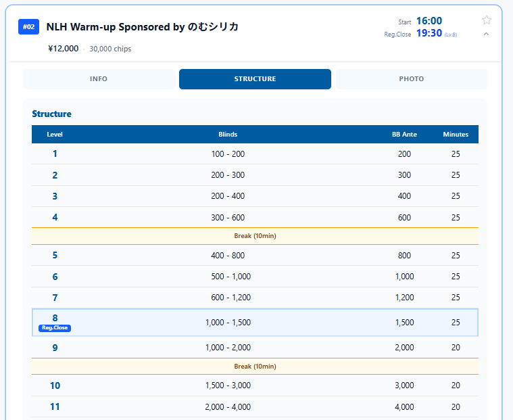The height and width of the screenshot is (420, 513).
Task: Click the Reg.Close badge on level 8
Action: pyautogui.click(x=55, y=328)
